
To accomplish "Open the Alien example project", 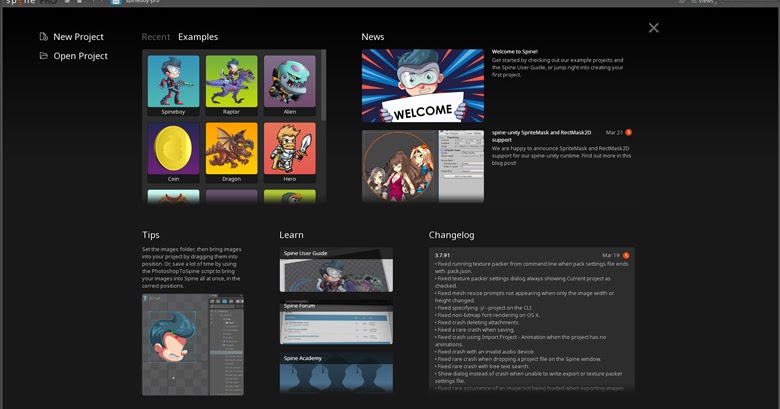I will [x=290, y=85].
